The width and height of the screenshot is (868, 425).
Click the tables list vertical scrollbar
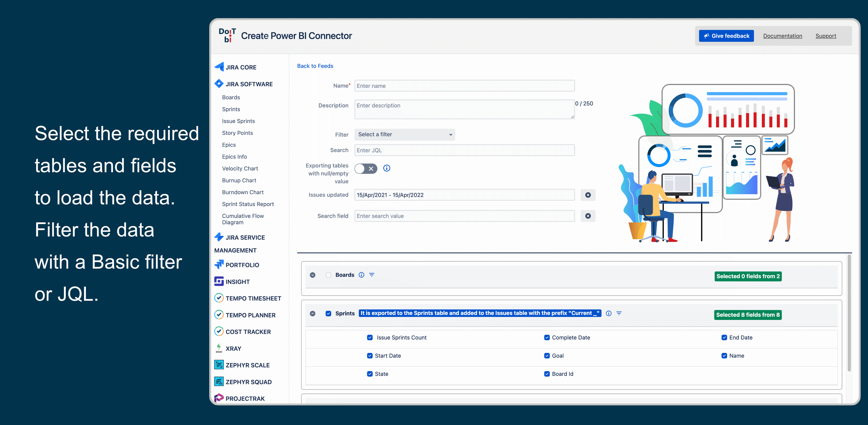[x=849, y=313]
